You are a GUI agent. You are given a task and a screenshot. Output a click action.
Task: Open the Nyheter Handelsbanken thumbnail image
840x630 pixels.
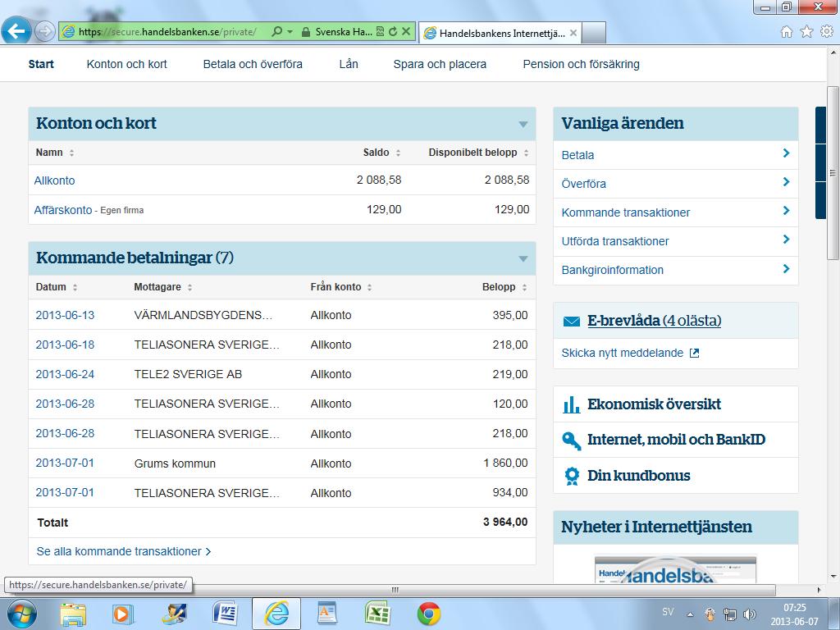(x=676, y=569)
